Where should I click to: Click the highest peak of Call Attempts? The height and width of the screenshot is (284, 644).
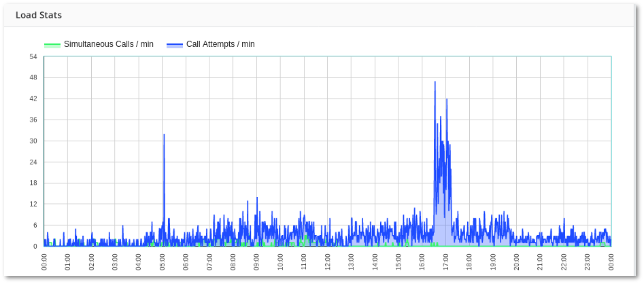[x=435, y=83]
